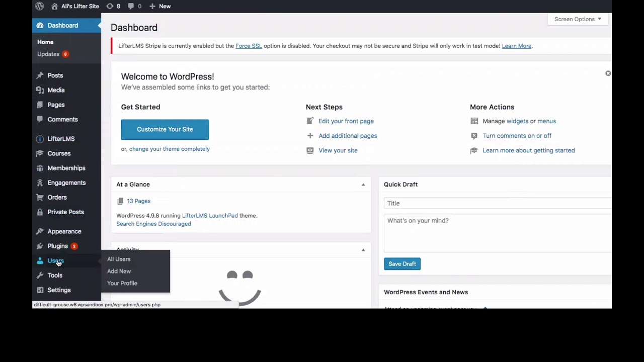644x362 pixels.
Task: Click Turn comments on or off link
Action: click(517, 136)
